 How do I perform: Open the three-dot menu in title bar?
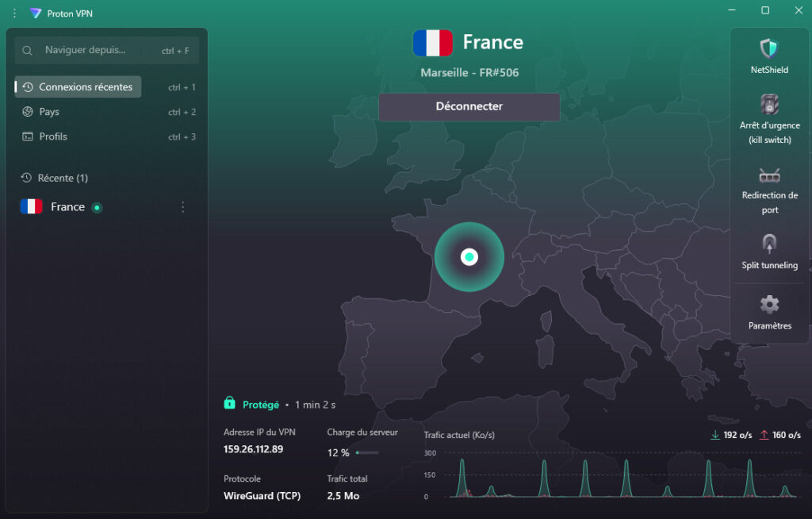pyautogui.click(x=14, y=13)
